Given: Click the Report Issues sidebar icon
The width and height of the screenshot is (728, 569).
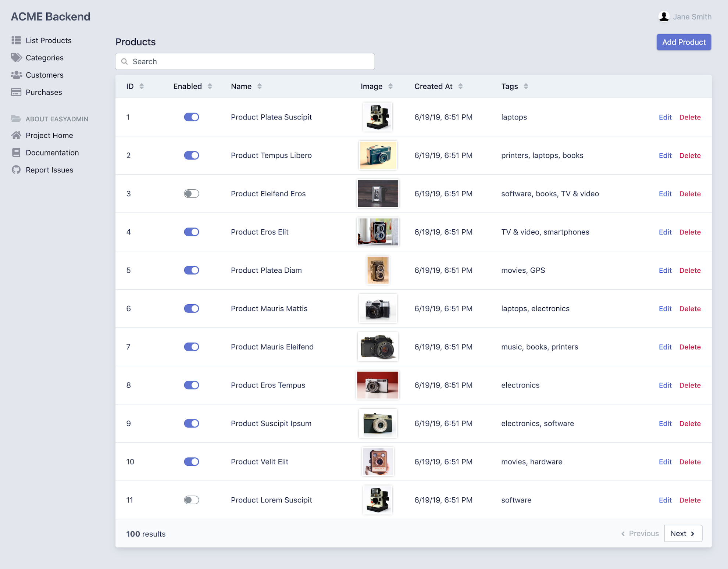Looking at the screenshot, I should (16, 170).
